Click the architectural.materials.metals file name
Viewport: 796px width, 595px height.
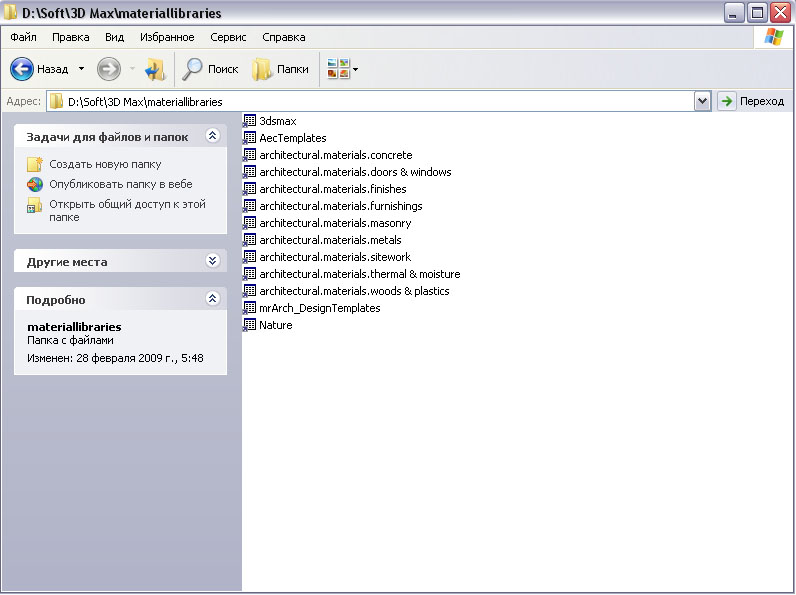click(x=330, y=240)
